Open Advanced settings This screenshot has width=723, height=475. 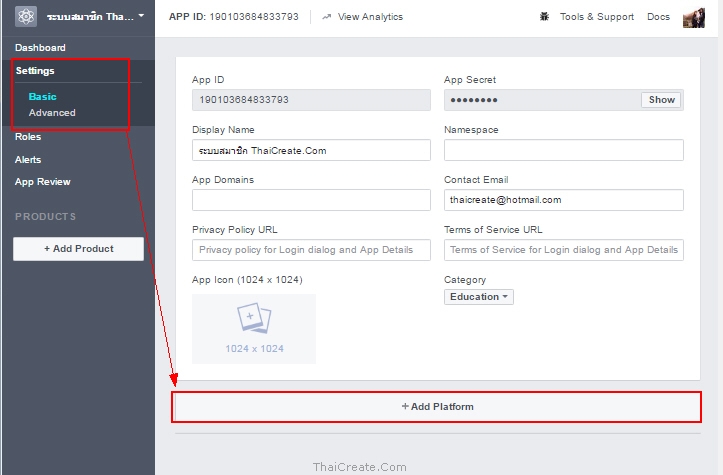[x=52, y=113]
